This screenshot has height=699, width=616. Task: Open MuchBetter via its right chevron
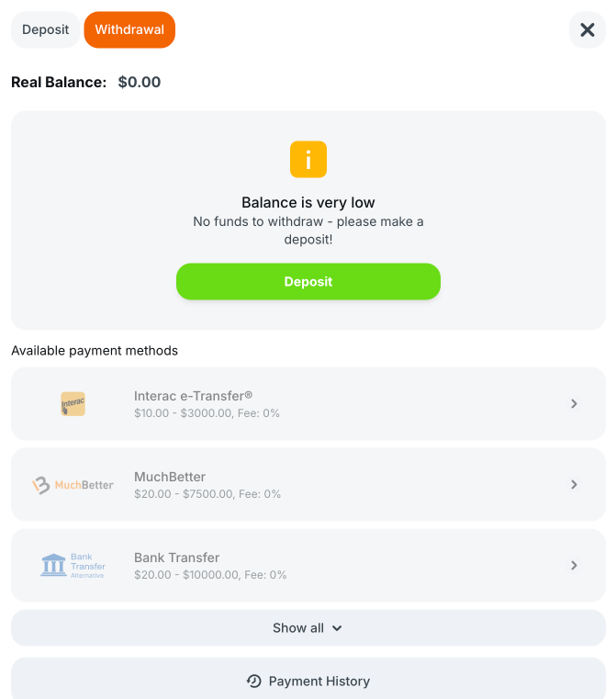(574, 484)
